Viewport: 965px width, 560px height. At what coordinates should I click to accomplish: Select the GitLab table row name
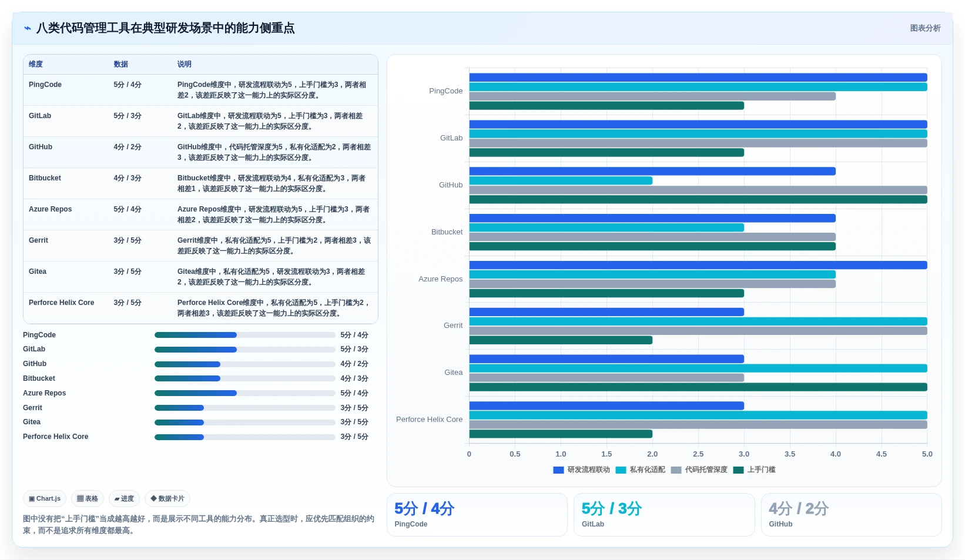click(40, 116)
